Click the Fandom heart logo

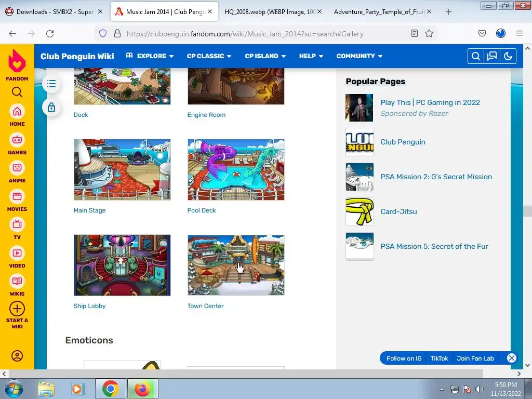pyautogui.click(x=17, y=61)
